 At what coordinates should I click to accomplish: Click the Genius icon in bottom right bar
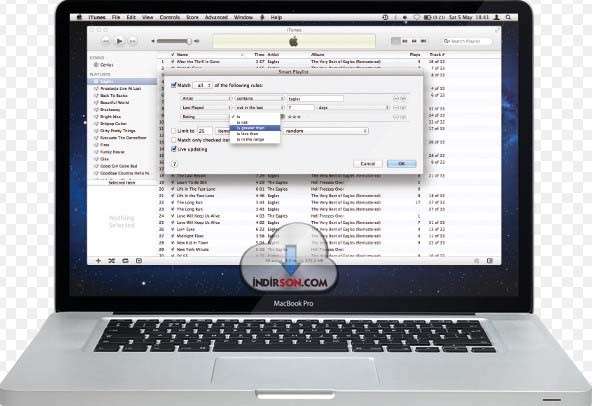tap(476, 261)
